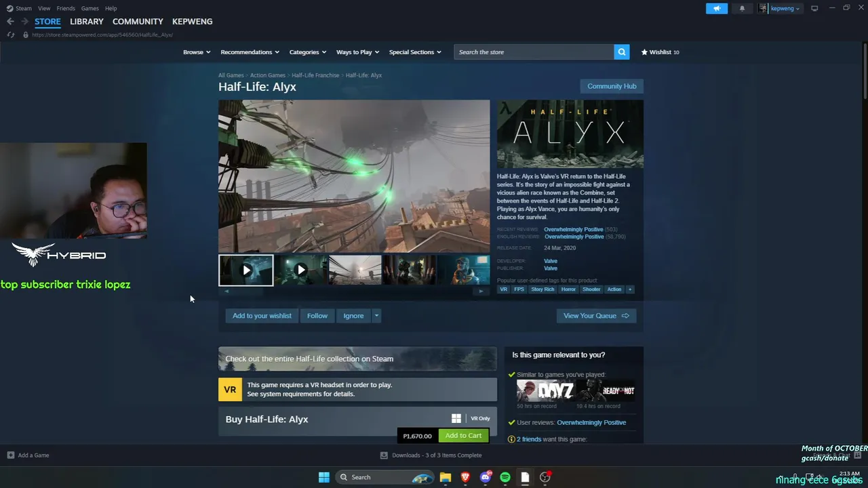Open the Games menu

[90, 8]
